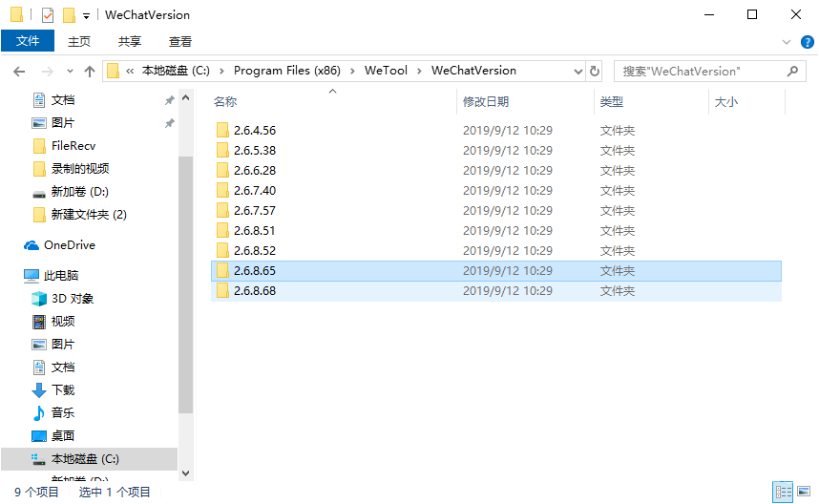Sort by the 类型 column header
This screenshot has height=504, width=819.
point(611,102)
